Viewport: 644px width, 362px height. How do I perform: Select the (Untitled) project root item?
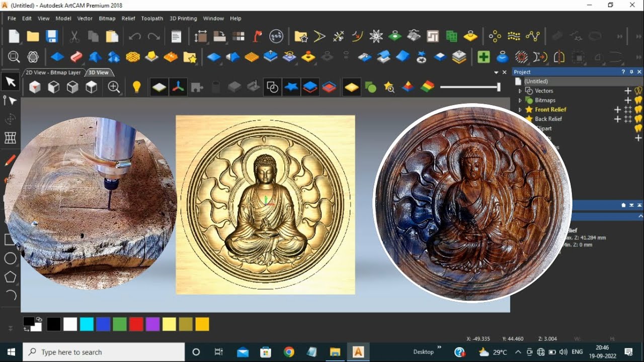(536, 81)
